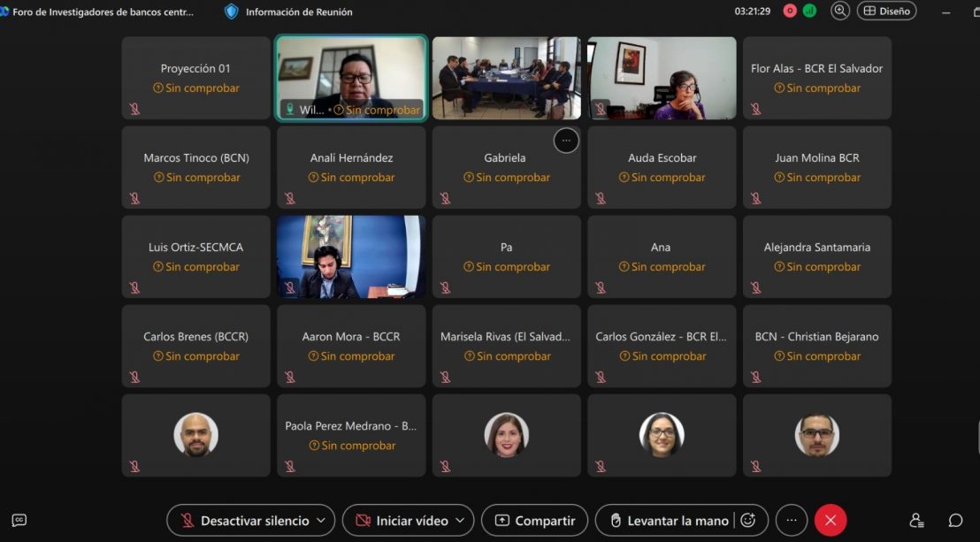This screenshot has height=542, width=980.
Task: Click Sin comprobar label under Gabriela
Action: pos(507,178)
